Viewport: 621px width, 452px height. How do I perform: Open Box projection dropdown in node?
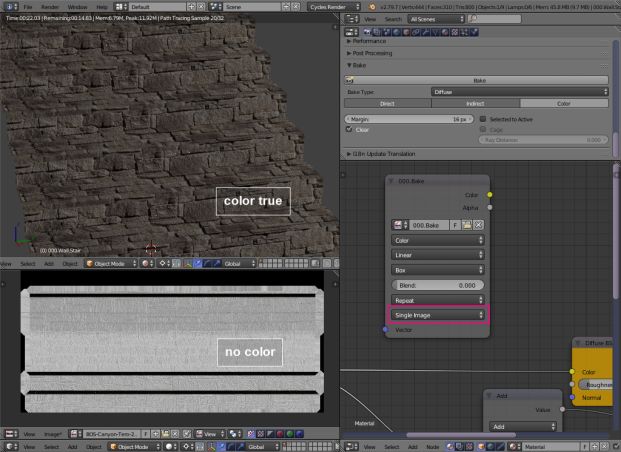point(438,270)
